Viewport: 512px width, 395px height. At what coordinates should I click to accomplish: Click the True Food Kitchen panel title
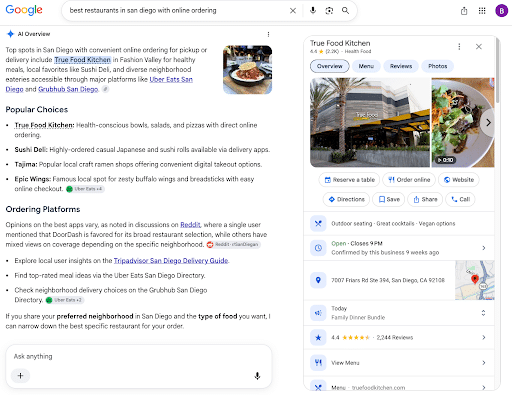point(340,43)
